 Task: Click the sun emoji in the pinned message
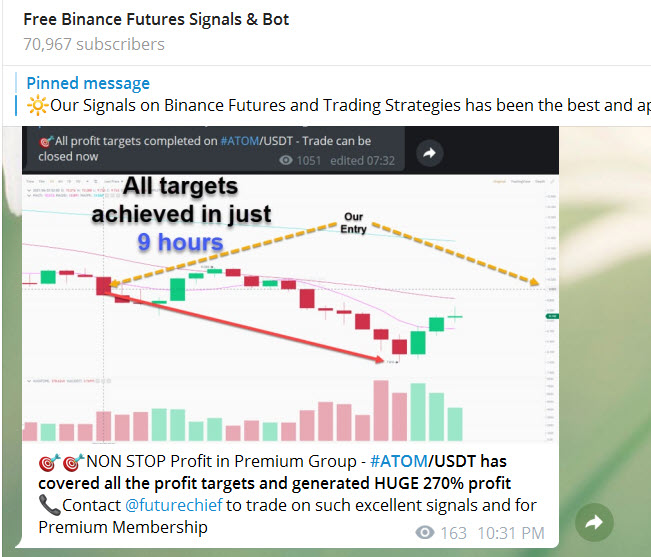point(35,105)
